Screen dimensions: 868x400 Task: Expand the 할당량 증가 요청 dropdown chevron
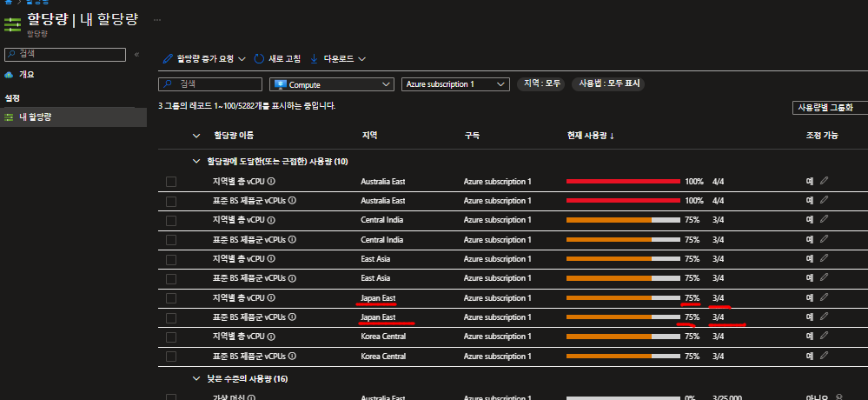point(242,59)
